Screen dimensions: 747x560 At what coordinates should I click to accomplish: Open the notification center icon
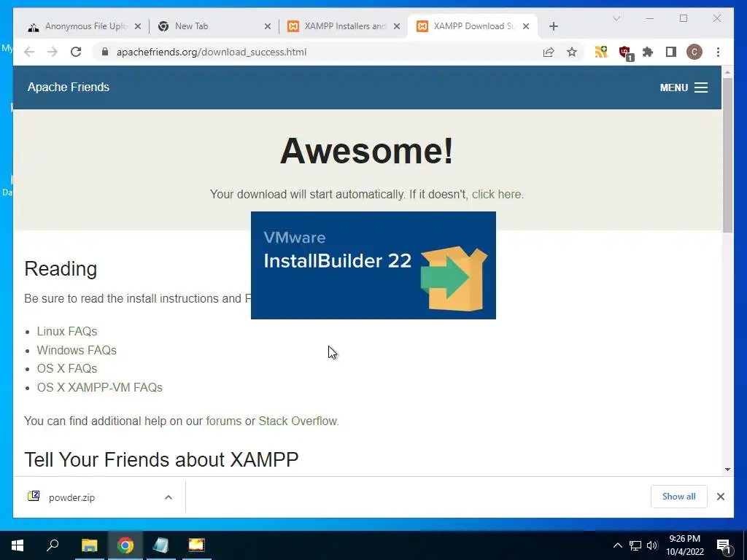coord(723,546)
